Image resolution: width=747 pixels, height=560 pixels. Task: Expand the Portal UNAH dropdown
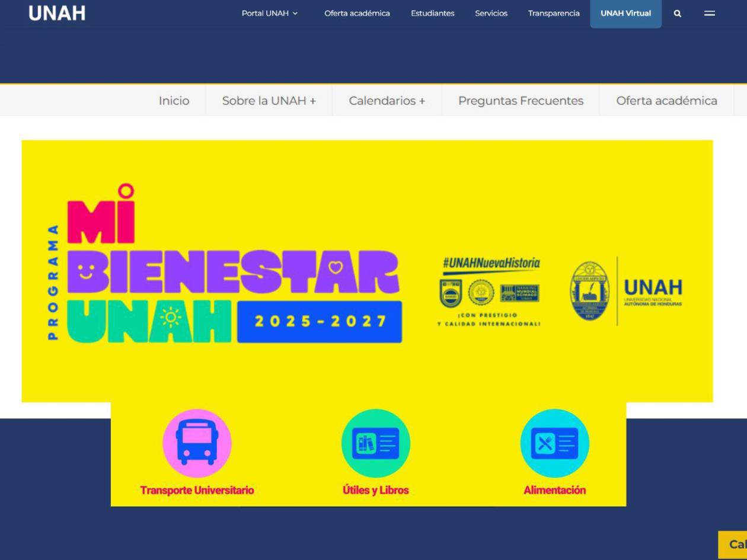click(270, 12)
